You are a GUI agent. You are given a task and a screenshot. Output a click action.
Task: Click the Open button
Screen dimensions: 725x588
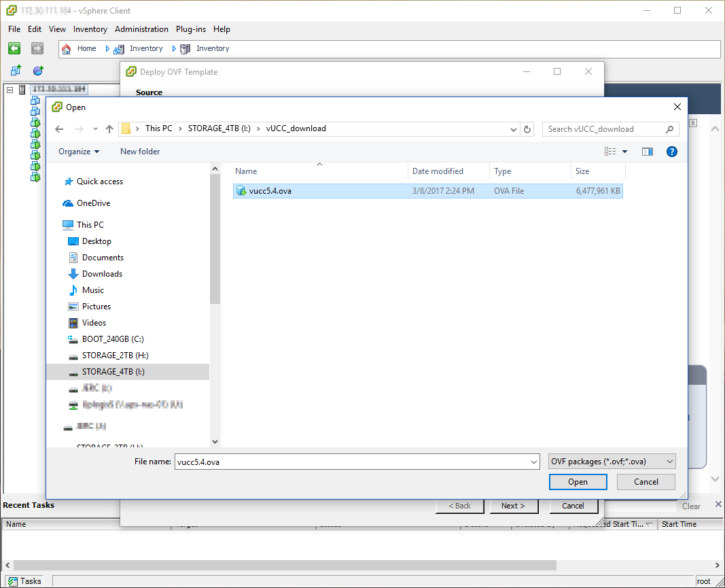point(578,482)
